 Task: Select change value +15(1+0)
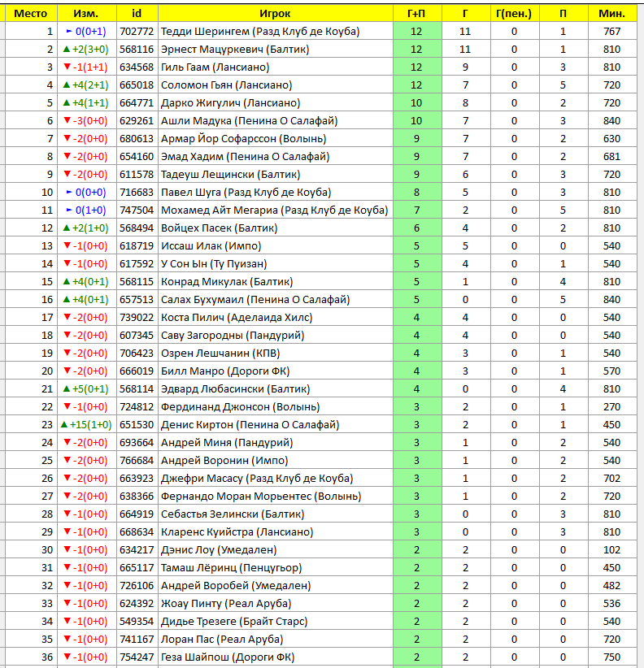pos(87,425)
